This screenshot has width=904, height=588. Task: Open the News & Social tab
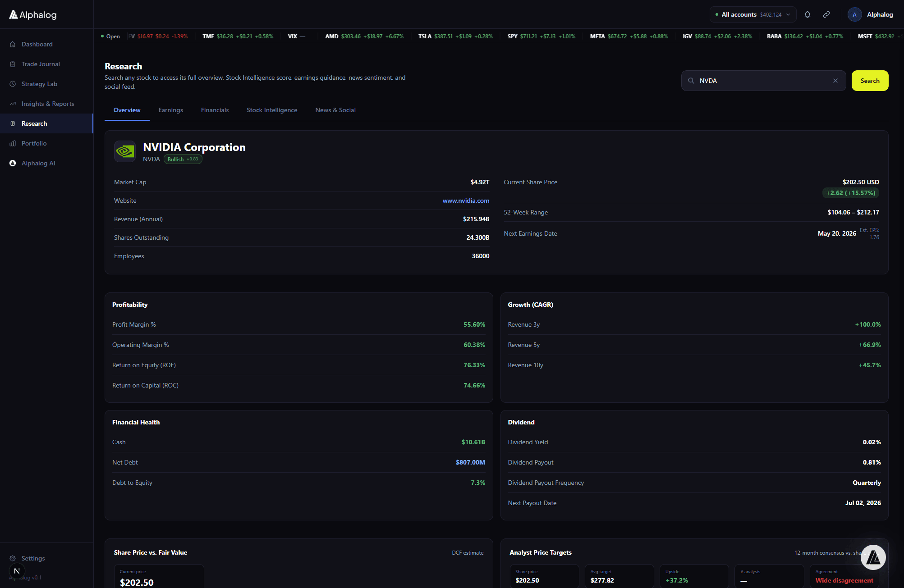click(x=335, y=110)
